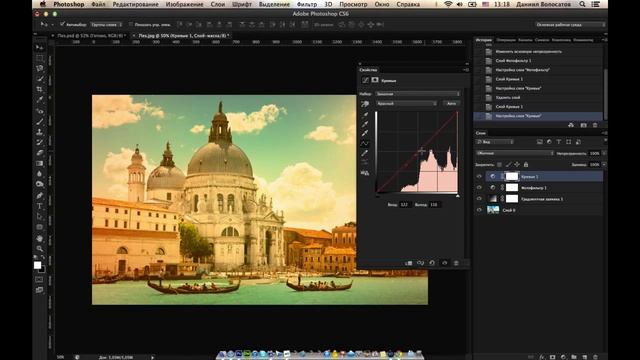Select the Eraser tool
Image resolution: width=640 pixels, height=360 pixels.
[40, 153]
